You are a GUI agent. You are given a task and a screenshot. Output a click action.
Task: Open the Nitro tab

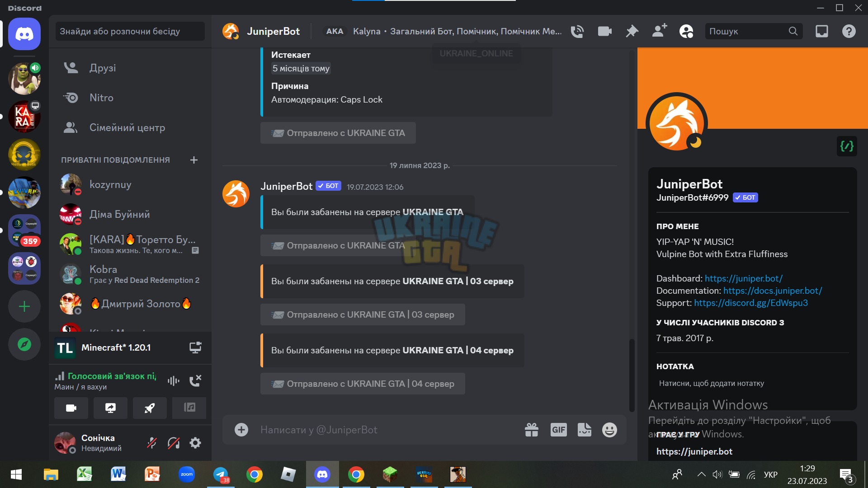[x=130, y=98]
